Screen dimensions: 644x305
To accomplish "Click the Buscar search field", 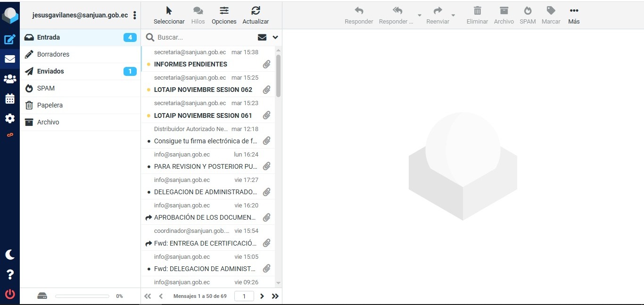I will click(x=203, y=37).
